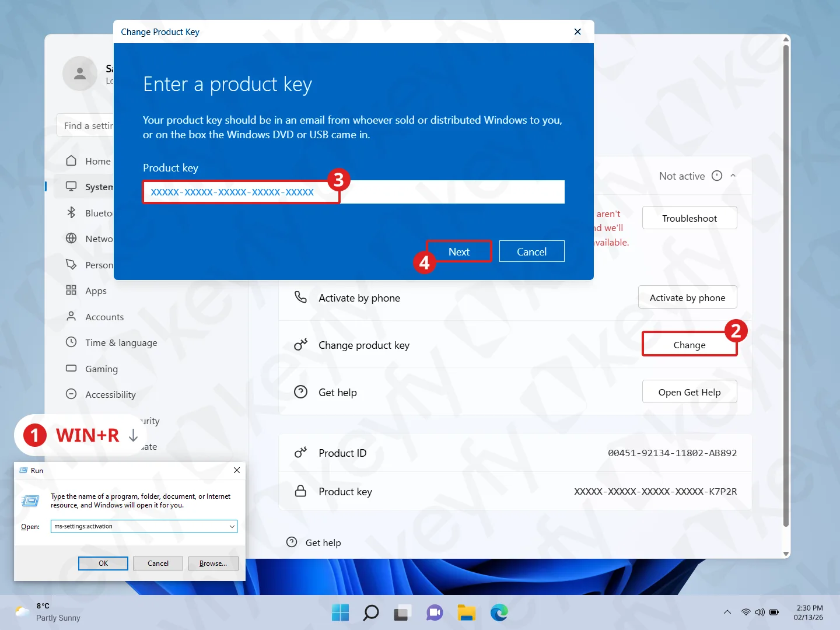Open taskbar Search
This screenshot has width=840, height=630.
(x=370, y=612)
